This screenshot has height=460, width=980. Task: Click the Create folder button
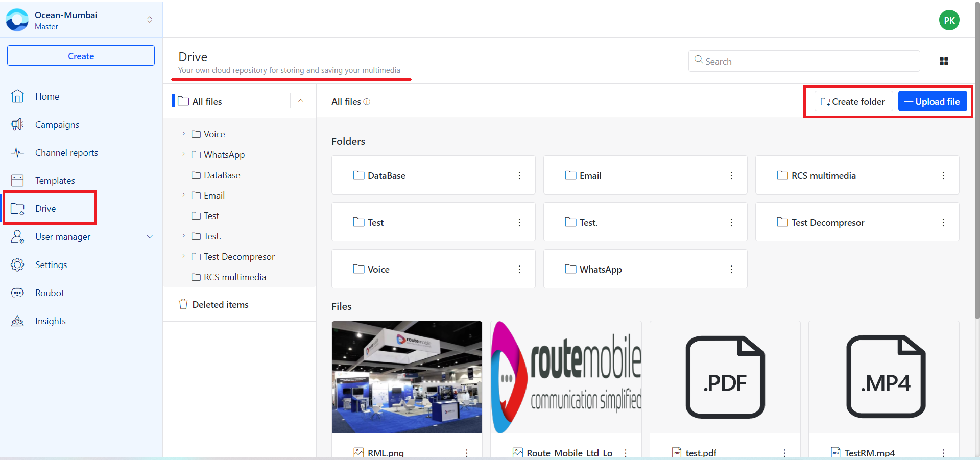pos(853,102)
